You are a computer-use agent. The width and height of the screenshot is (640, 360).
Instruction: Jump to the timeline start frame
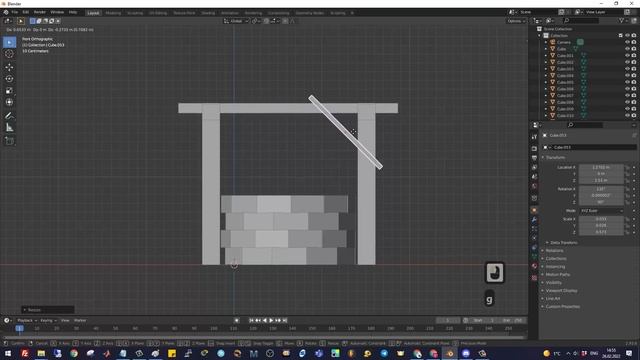(251, 320)
